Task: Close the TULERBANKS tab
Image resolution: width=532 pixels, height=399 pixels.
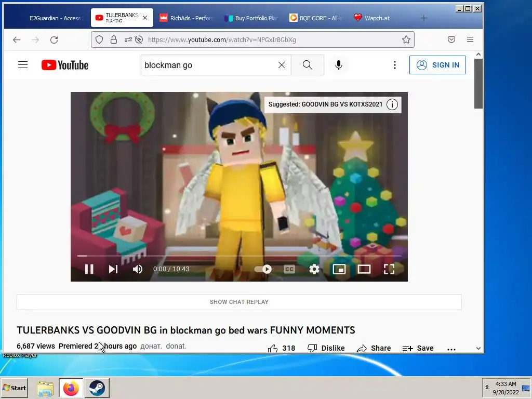Action: pos(145,18)
